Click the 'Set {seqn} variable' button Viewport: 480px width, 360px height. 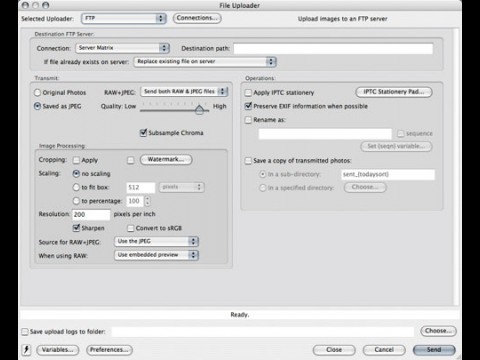pyautogui.click(x=396, y=146)
